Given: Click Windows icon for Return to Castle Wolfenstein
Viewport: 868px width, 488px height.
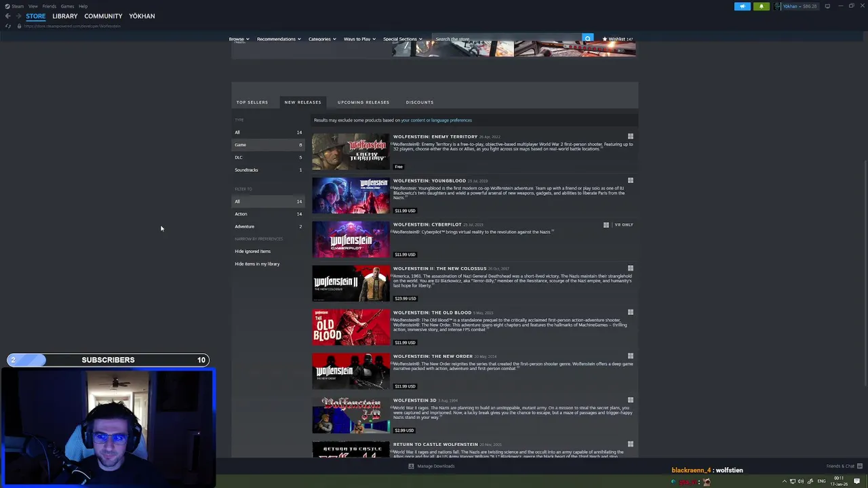Looking at the screenshot, I should click(631, 444).
